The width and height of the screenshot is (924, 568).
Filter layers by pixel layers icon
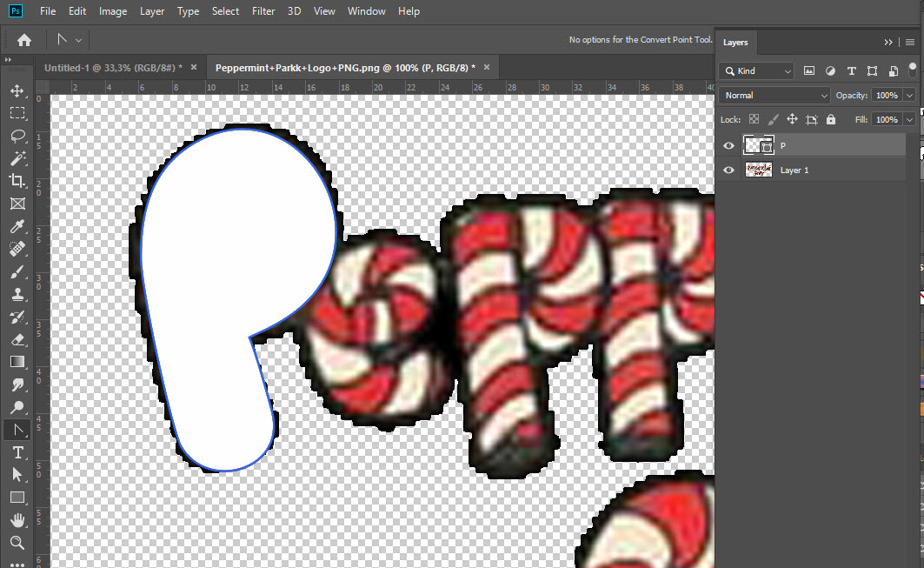coord(809,70)
